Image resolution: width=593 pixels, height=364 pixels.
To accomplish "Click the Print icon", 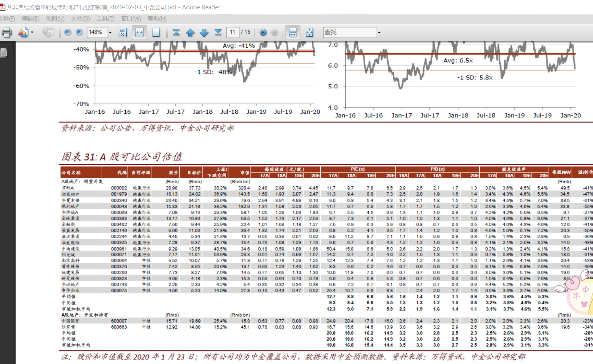I will point(6,32).
